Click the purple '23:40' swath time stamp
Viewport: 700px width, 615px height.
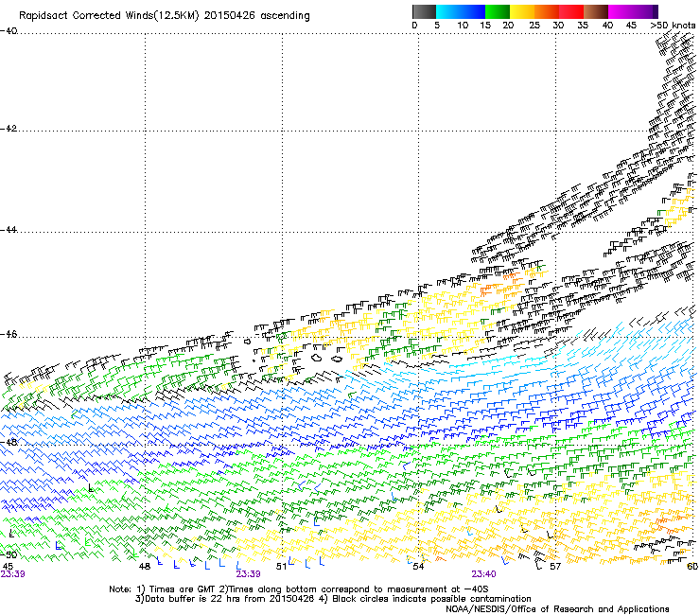(483, 574)
